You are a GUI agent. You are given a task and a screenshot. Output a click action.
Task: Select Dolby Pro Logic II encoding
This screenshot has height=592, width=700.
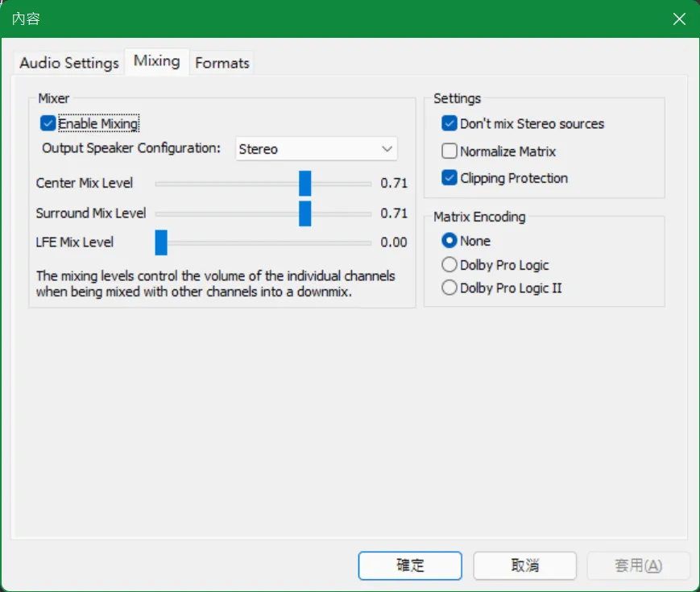pyautogui.click(x=449, y=288)
